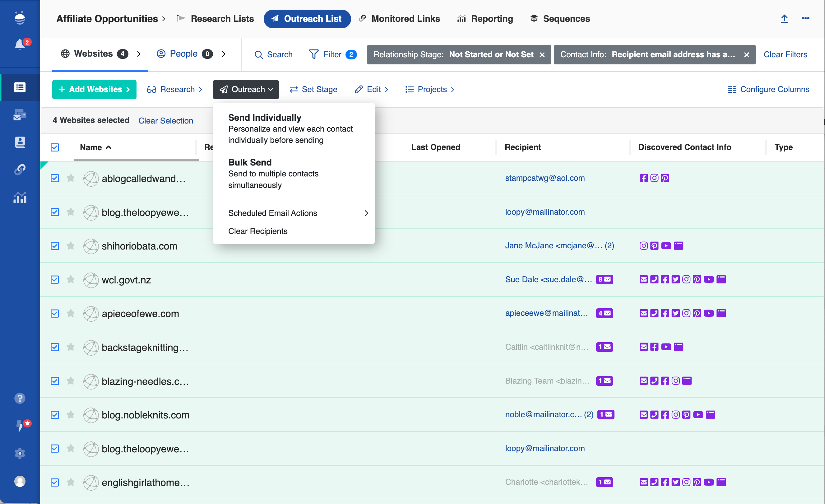Choose Bulk Send from the menu
The image size is (825, 504).
tap(250, 162)
